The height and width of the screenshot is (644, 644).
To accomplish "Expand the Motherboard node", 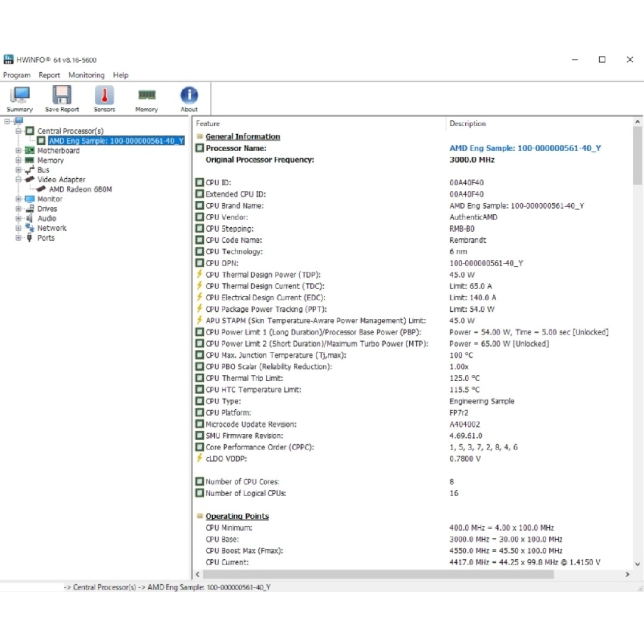I will (18, 150).
